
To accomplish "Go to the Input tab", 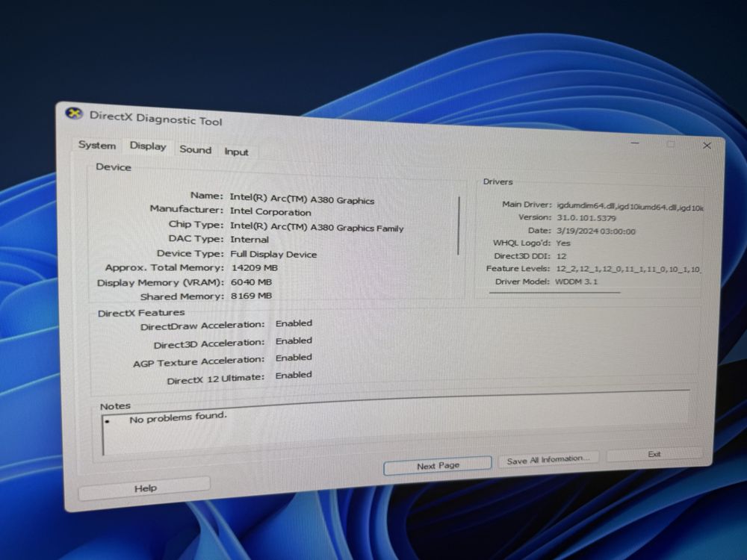I will (x=236, y=152).
